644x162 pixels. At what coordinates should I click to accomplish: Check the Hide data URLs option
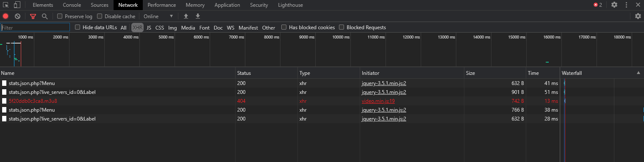coord(78,27)
